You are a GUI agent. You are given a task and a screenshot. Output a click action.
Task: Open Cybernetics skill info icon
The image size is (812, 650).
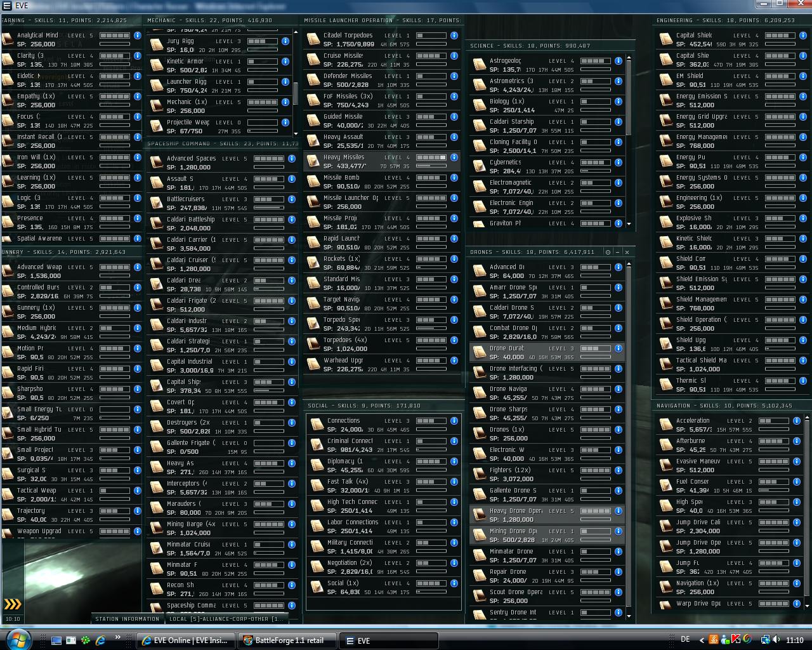pyautogui.click(x=619, y=162)
